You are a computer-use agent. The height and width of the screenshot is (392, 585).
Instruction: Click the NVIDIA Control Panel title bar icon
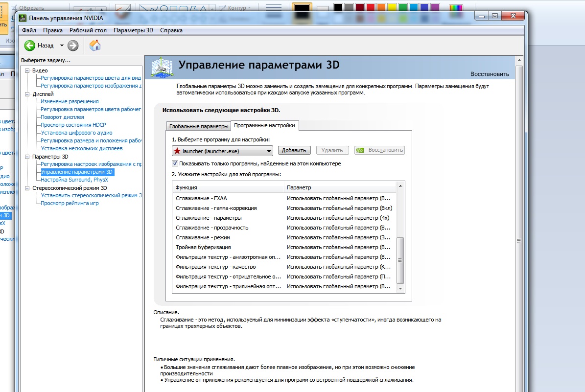[x=23, y=18]
